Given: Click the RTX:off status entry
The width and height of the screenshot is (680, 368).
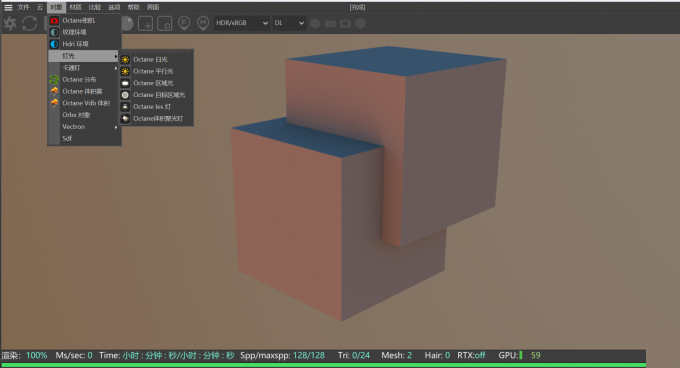Looking at the screenshot, I should tap(471, 355).
